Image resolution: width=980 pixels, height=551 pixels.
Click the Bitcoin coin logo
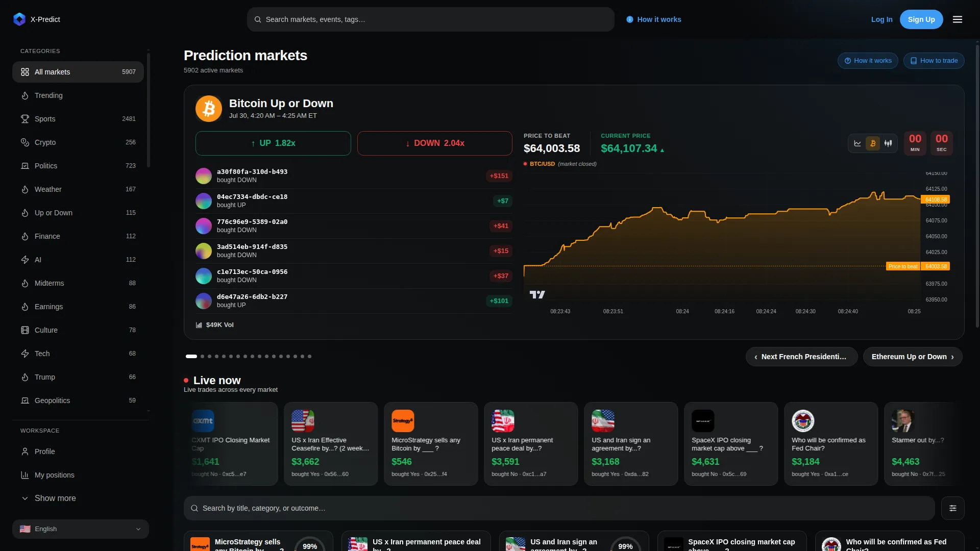point(209,109)
